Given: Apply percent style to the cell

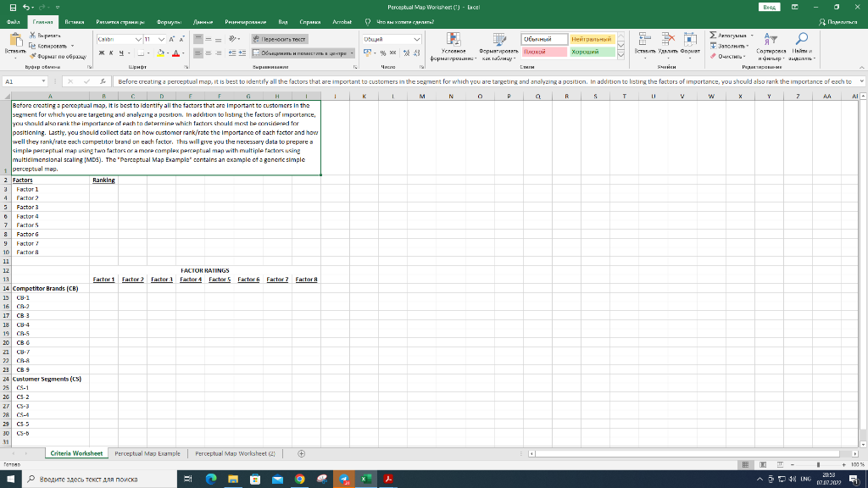Looking at the screenshot, I should coord(382,53).
